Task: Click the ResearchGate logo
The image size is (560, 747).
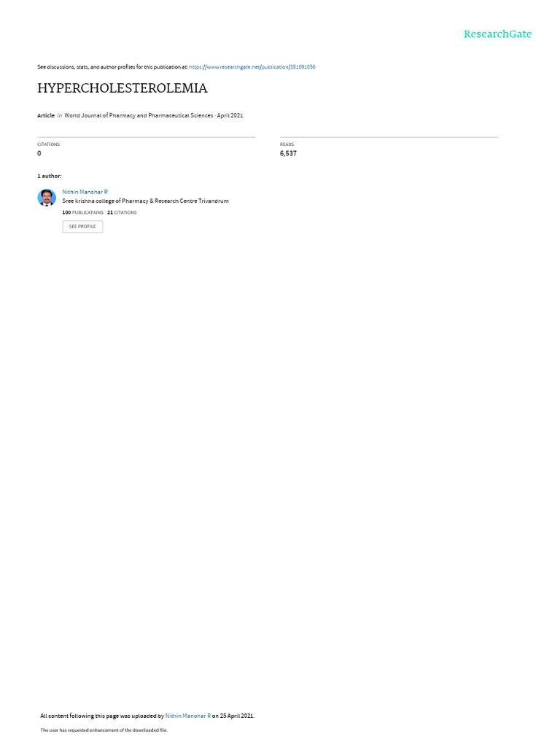Action: point(497,34)
